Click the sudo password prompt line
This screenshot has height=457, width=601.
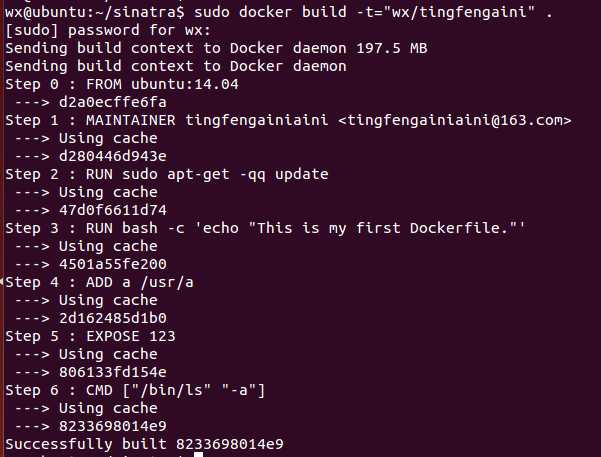(108, 30)
